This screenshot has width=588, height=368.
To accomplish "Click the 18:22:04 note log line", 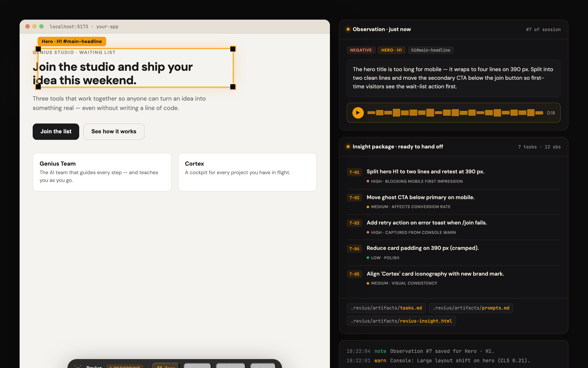I will coord(420,351).
